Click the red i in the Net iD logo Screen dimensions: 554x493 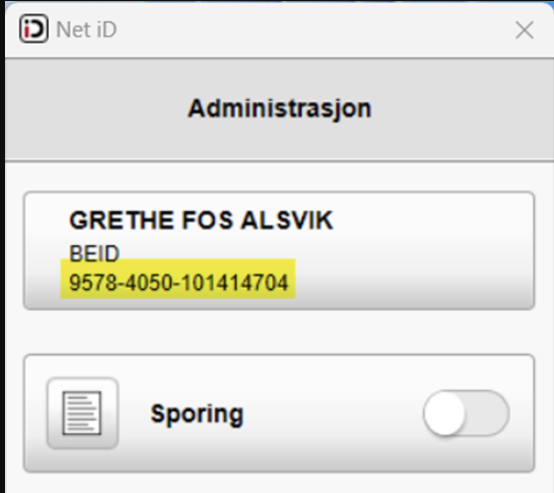27,30
